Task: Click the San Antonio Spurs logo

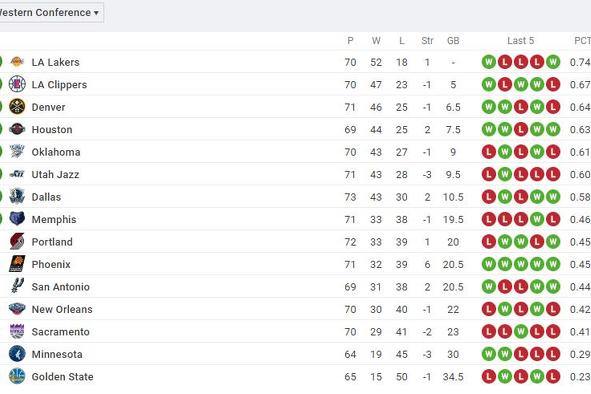Action: 17,286
